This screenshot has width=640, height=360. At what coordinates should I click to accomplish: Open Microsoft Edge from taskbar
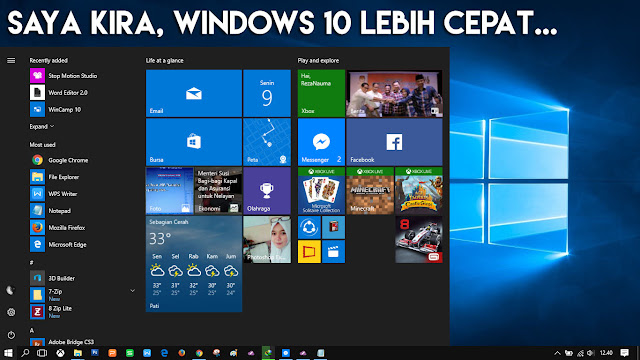pos(164,353)
